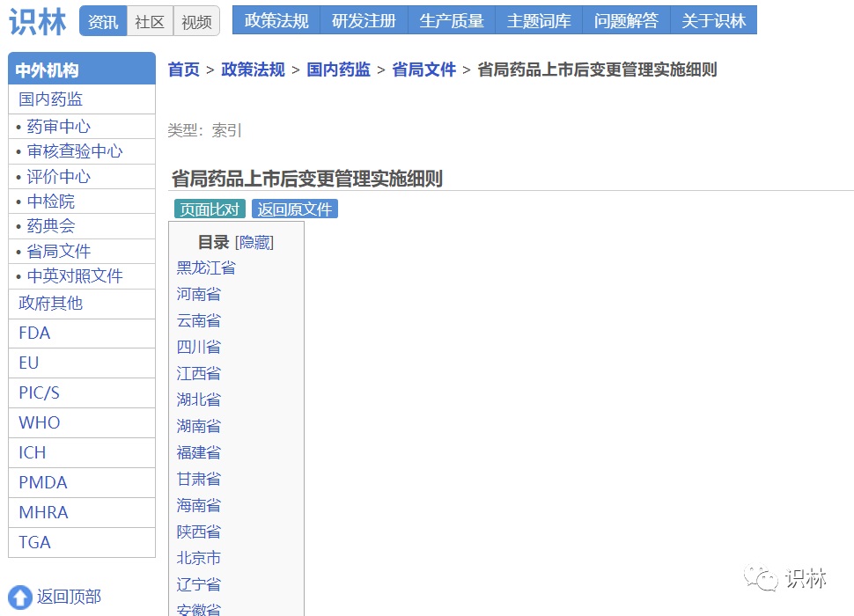Open 药审中心 in the sidebar
This screenshot has height=616, width=854.
click(82, 126)
